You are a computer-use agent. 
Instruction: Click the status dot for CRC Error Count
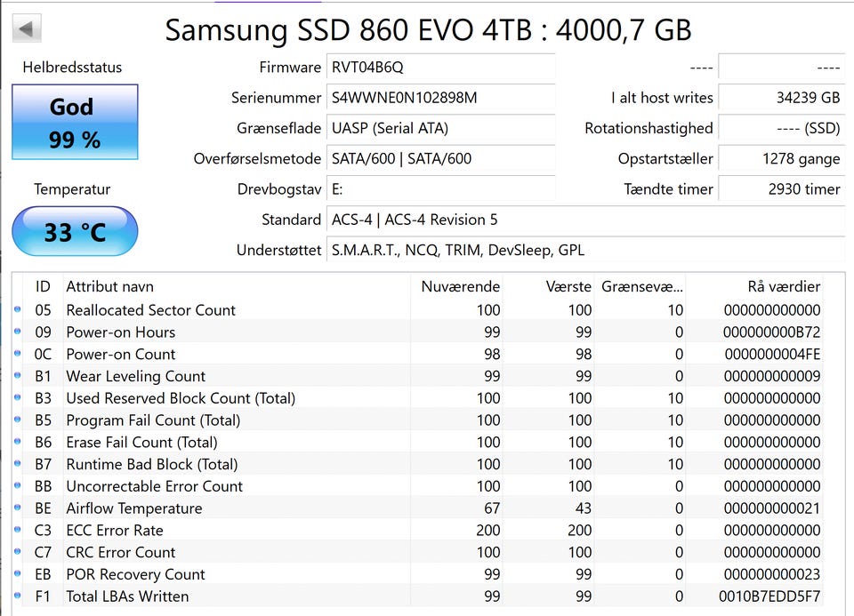click(x=18, y=551)
